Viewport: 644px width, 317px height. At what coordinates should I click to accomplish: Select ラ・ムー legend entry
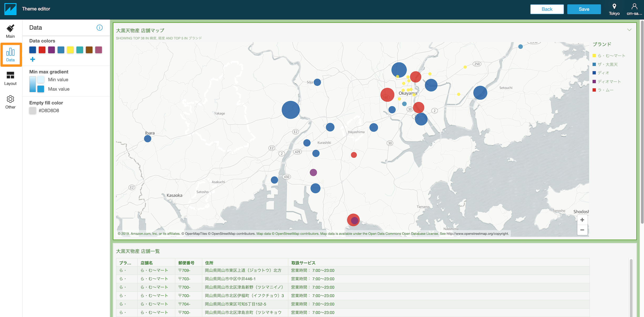point(603,90)
